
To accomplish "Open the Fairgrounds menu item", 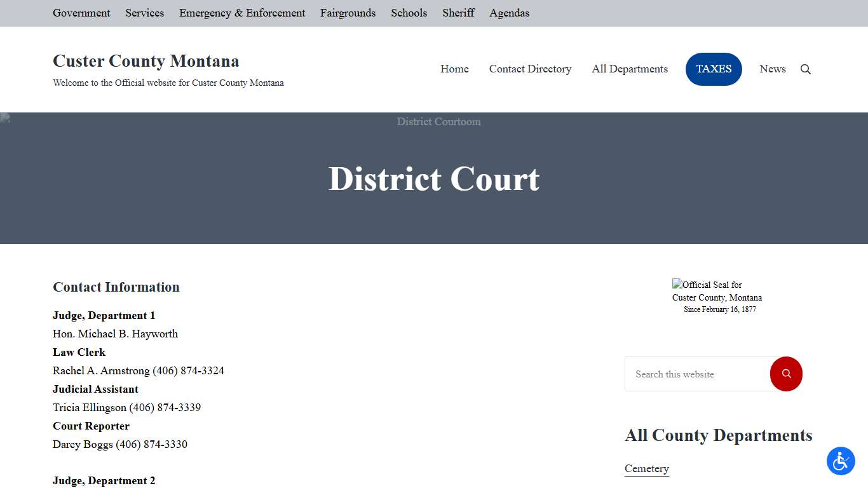I will click(348, 13).
